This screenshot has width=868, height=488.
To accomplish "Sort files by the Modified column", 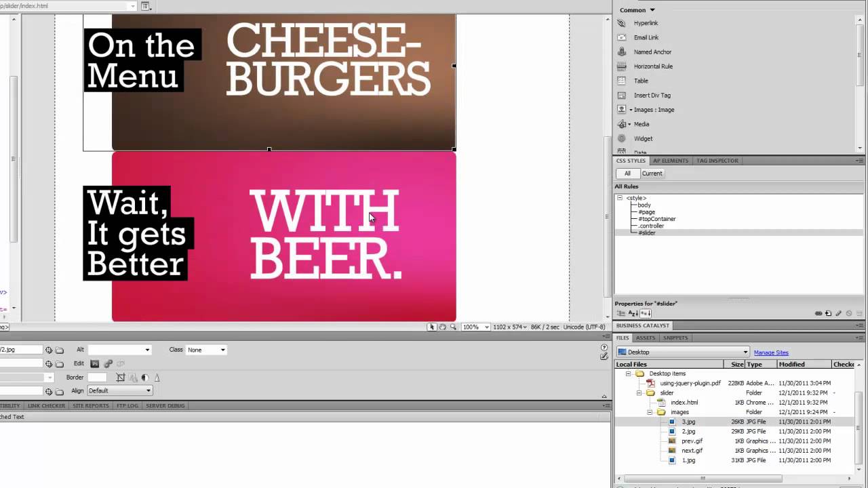I will (804, 364).
